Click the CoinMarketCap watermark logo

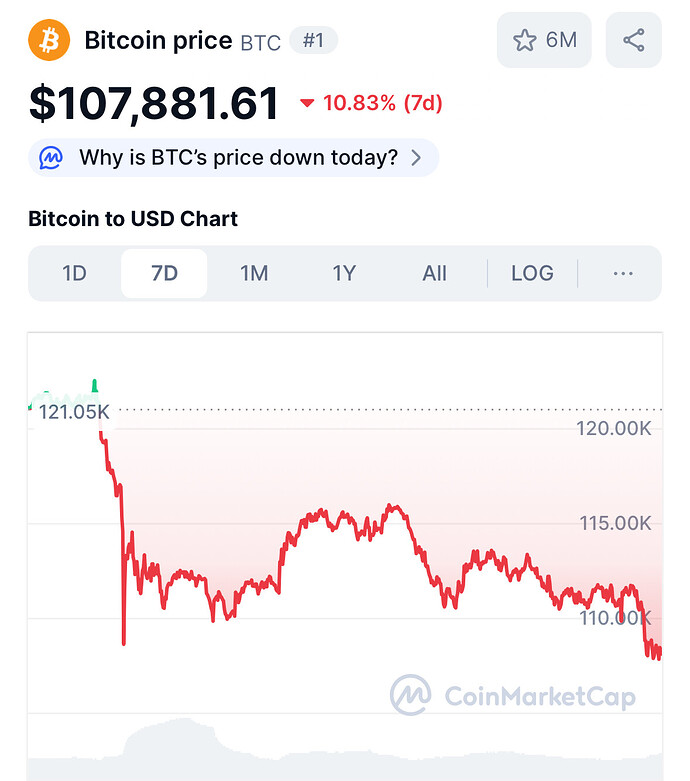[x=410, y=694]
